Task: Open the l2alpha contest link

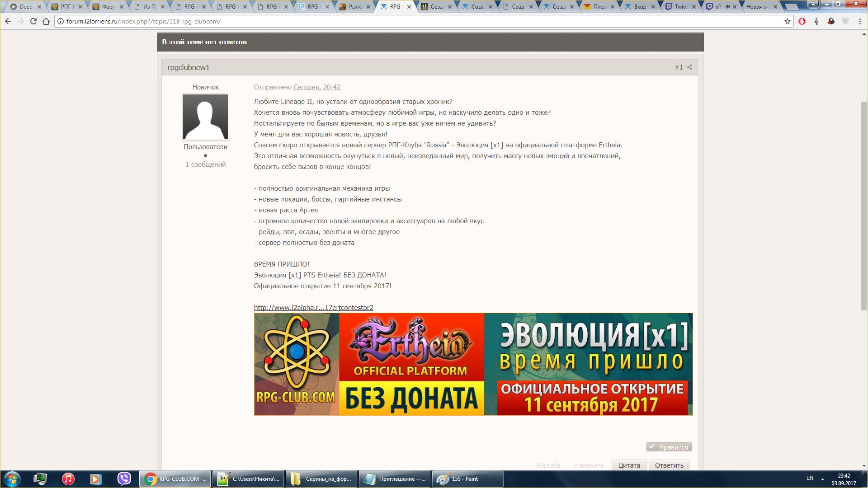Action: tap(314, 308)
